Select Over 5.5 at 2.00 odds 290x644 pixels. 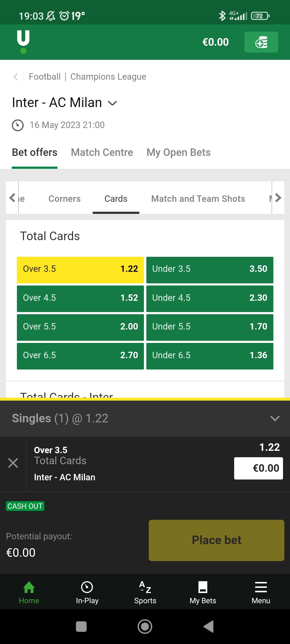tap(80, 327)
